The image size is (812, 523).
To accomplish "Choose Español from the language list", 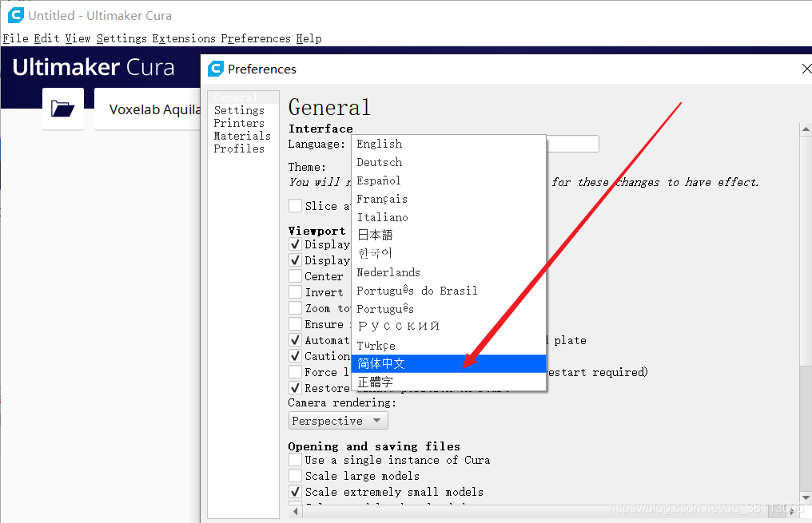I will pos(448,180).
